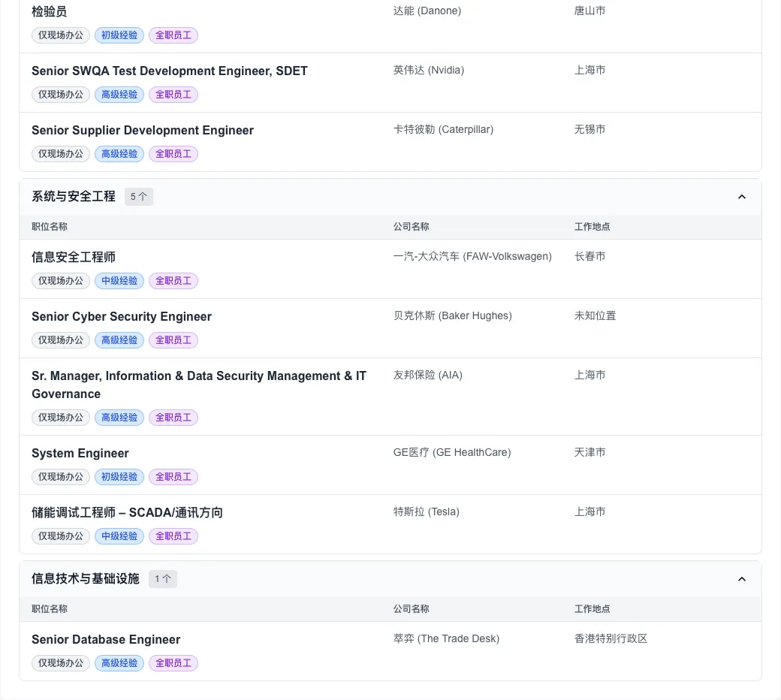Click 上海市 location in AIA row
The height and width of the screenshot is (700, 781).
click(590, 375)
